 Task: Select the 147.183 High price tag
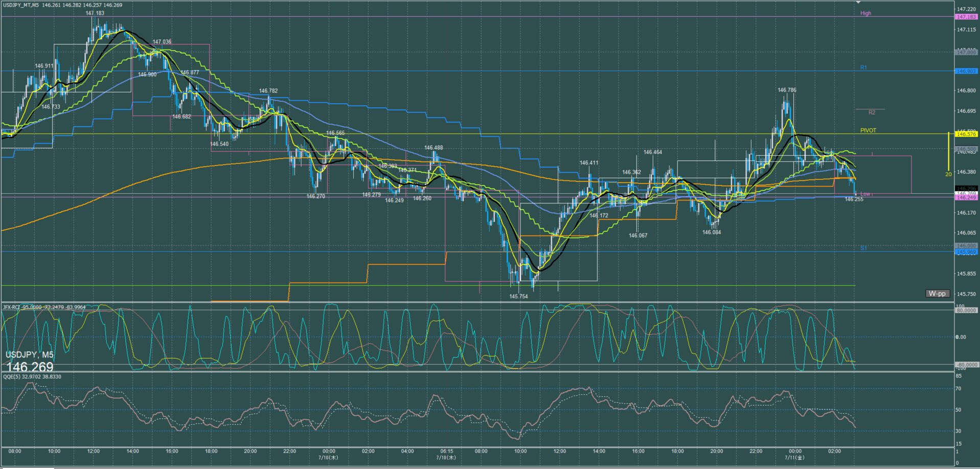pos(967,17)
